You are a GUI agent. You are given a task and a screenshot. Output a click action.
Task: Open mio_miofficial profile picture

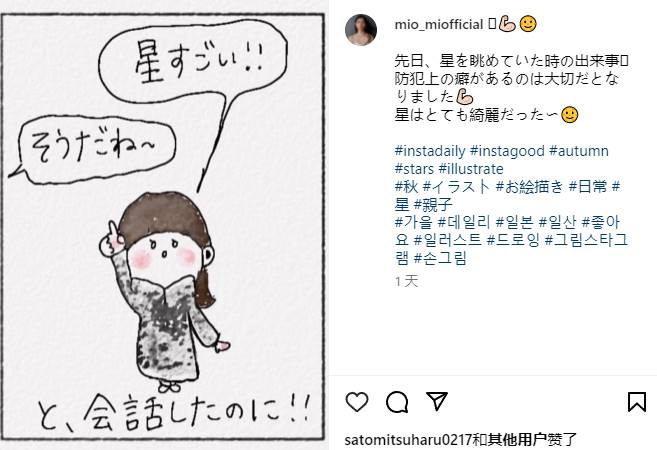coord(361,29)
